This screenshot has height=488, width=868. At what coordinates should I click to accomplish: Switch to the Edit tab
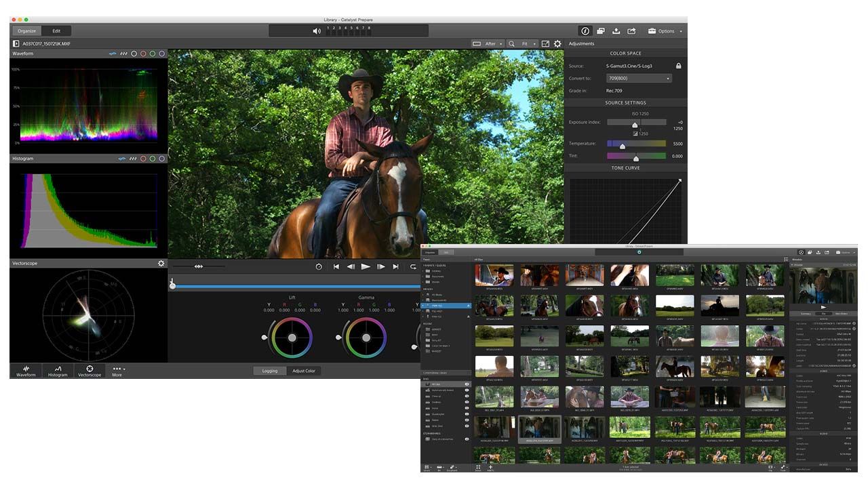pos(56,30)
